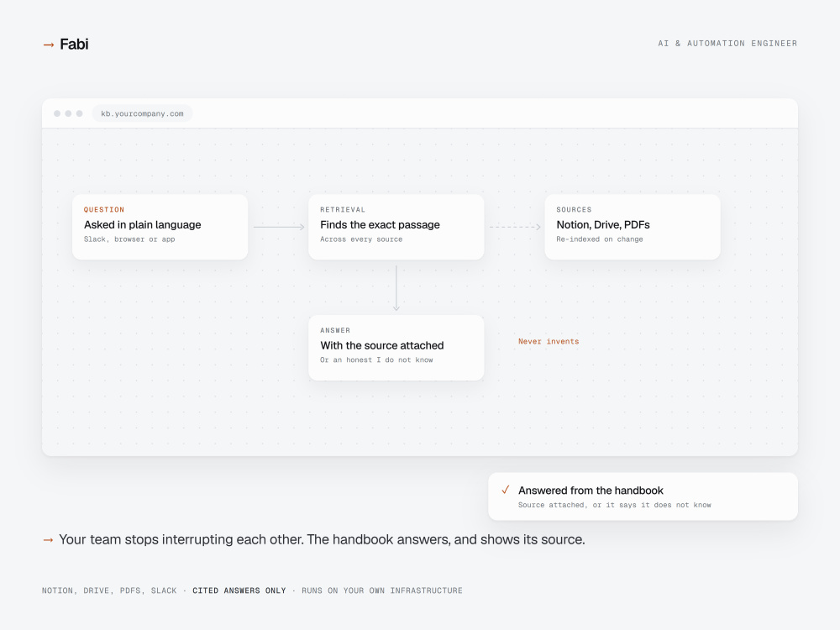Click the 'Your team stops interrupting' tagline
840x630 pixels.
coord(322,539)
